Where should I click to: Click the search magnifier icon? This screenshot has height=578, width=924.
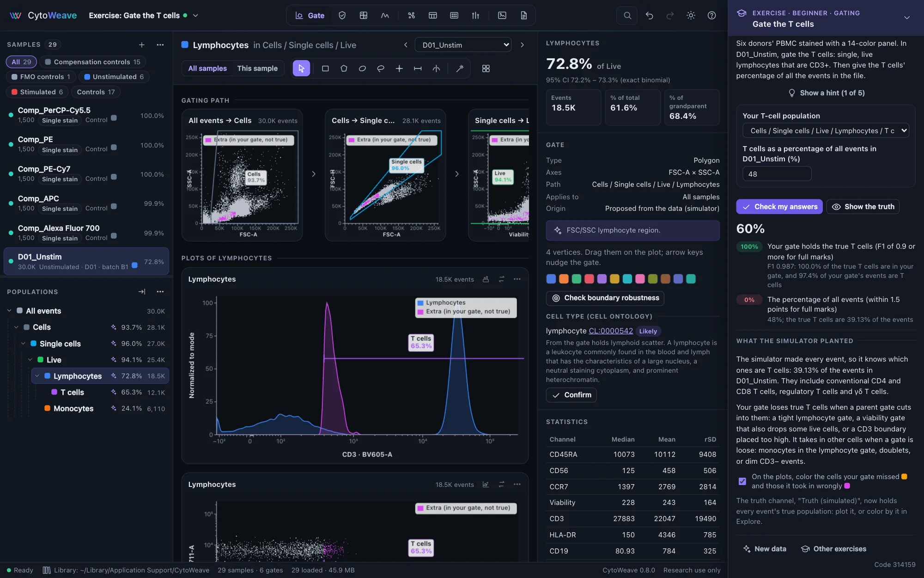click(x=627, y=15)
